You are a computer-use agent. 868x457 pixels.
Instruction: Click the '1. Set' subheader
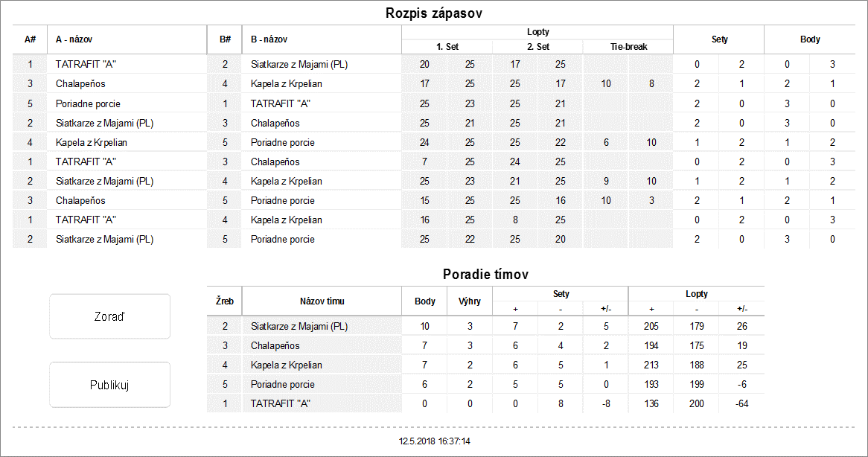pyautogui.click(x=447, y=46)
